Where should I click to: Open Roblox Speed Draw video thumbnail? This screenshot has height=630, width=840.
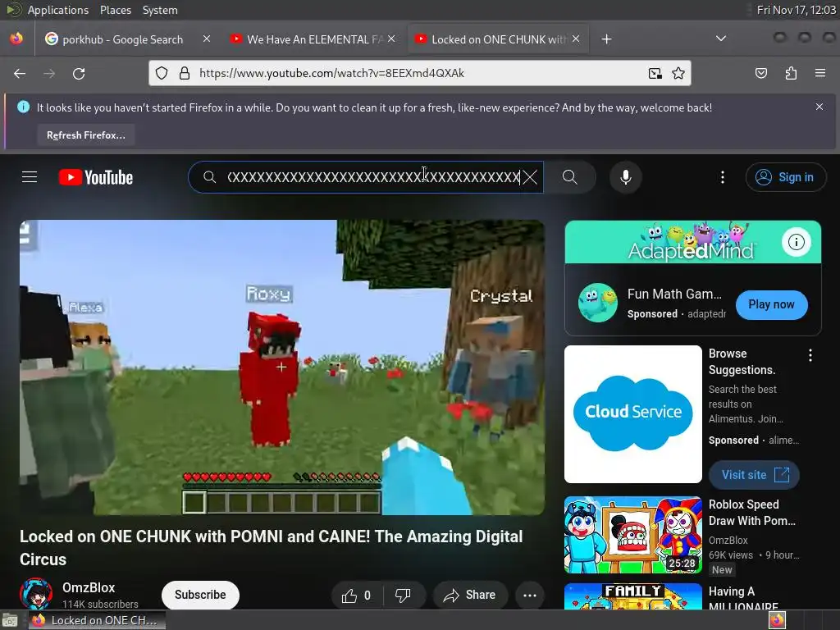click(x=633, y=535)
